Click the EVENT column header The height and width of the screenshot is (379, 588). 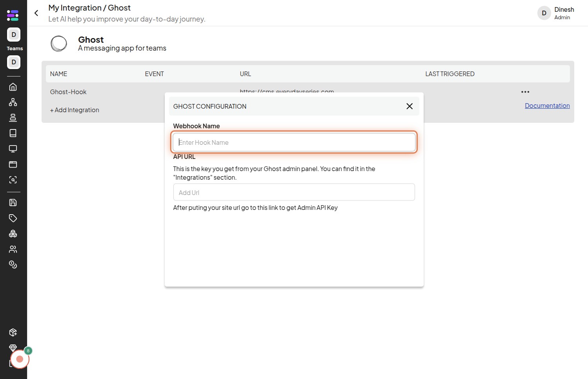tap(154, 74)
